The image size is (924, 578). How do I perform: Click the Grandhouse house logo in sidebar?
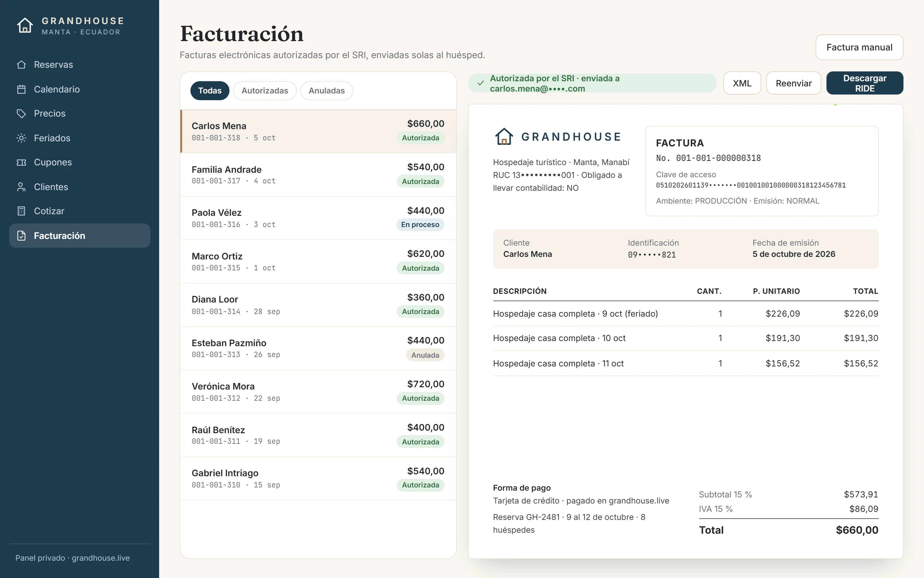point(25,26)
